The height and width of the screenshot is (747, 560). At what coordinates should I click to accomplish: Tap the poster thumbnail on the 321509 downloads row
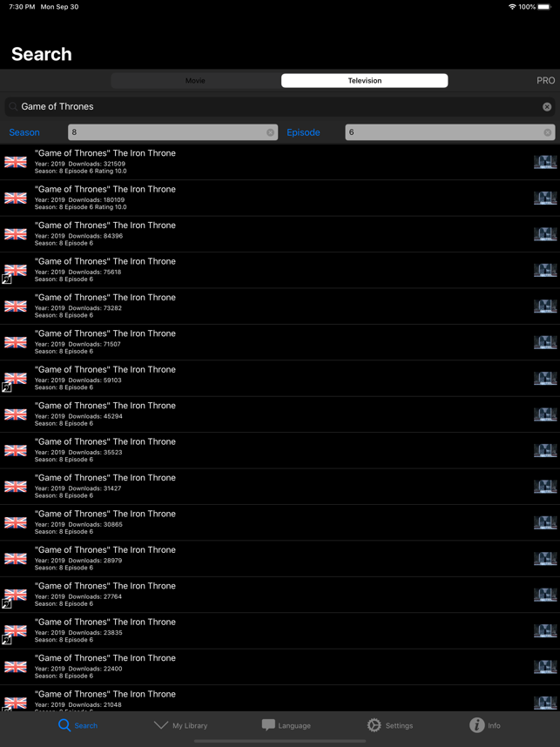click(x=545, y=162)
